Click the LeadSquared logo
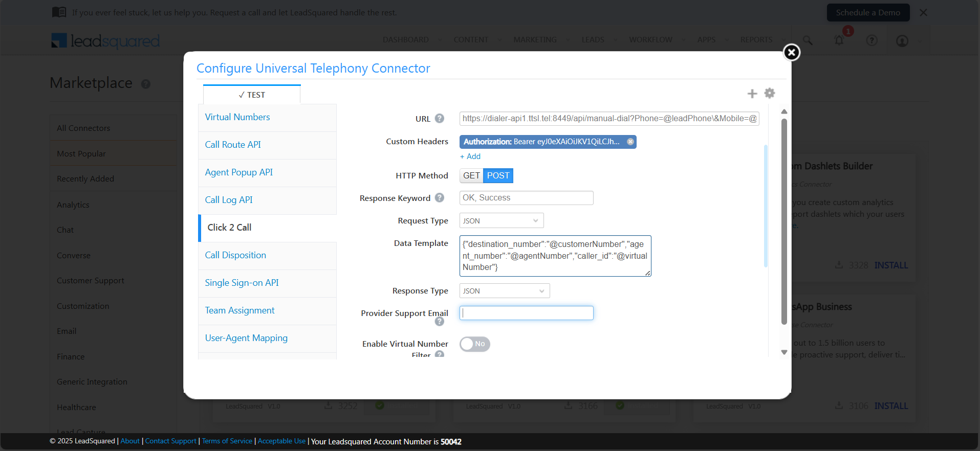The width and height of the screenshot is (980, 451). pyautogui.click(x=105, y=40)
